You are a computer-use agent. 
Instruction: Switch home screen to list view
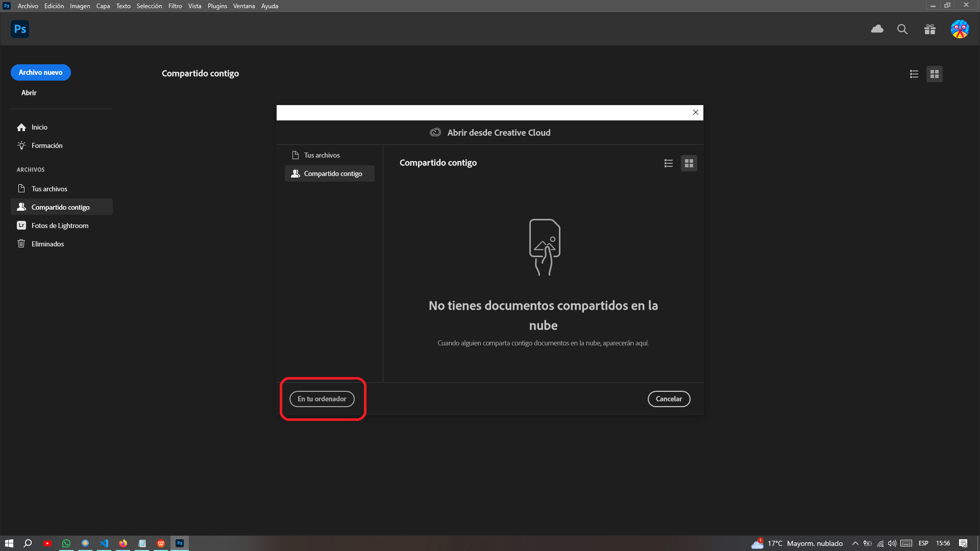914,74
